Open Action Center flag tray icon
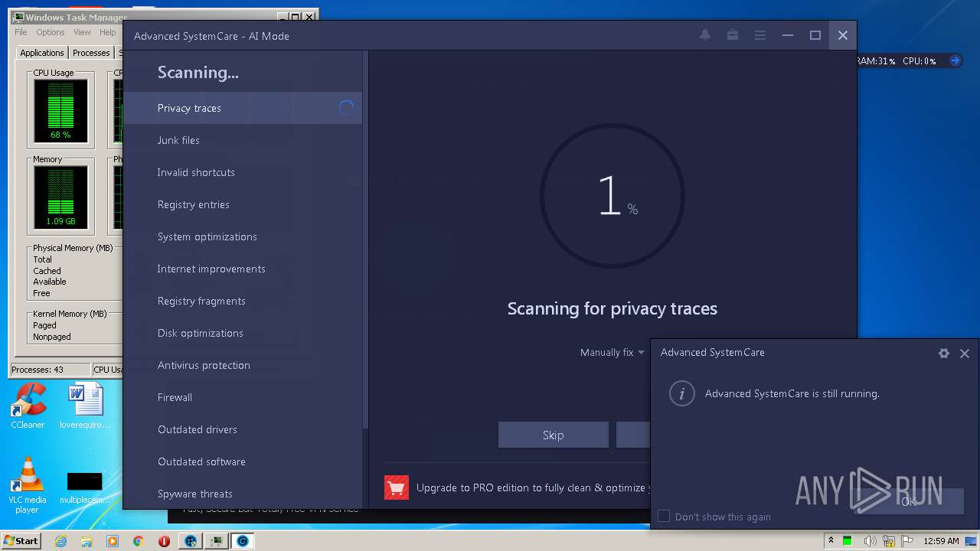This screenshot has width=980, height=551. (x=909, y=541)
